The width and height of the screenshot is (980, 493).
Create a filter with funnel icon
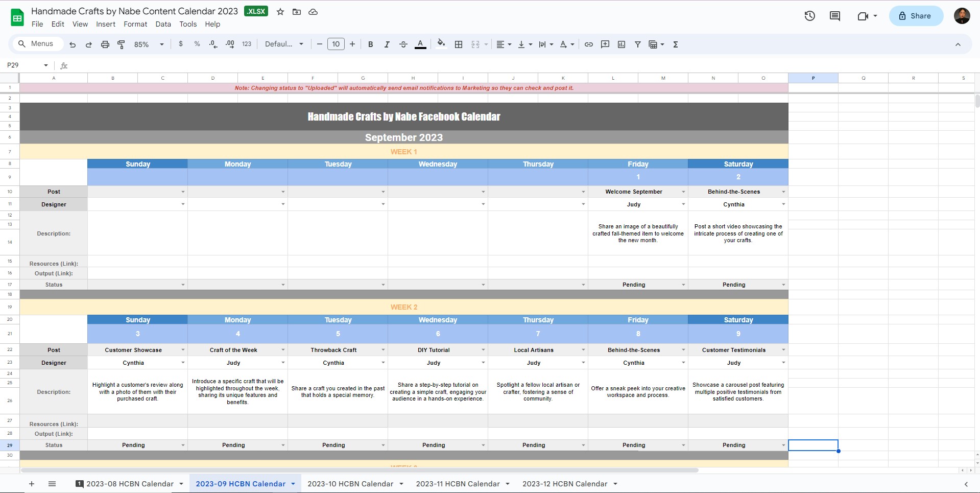tap(638, 44)
